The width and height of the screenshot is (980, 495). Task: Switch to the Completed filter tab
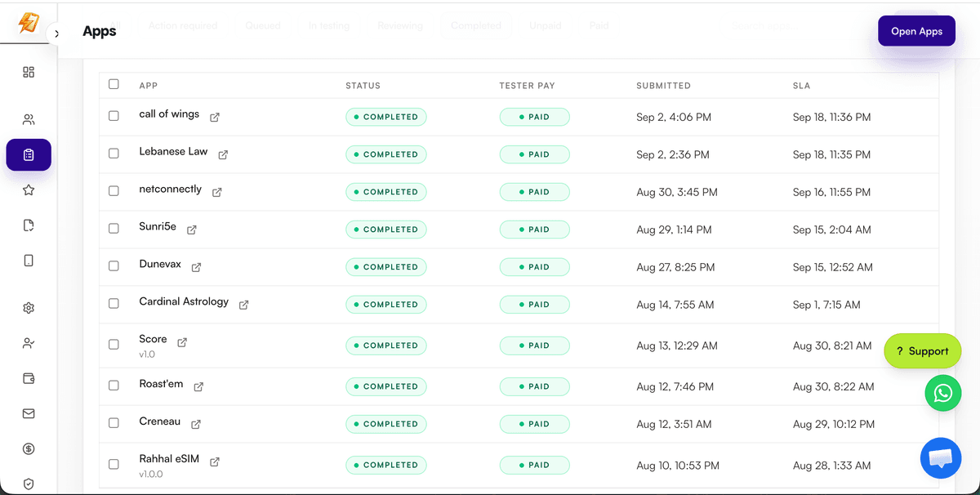click(x=476, y=25)
